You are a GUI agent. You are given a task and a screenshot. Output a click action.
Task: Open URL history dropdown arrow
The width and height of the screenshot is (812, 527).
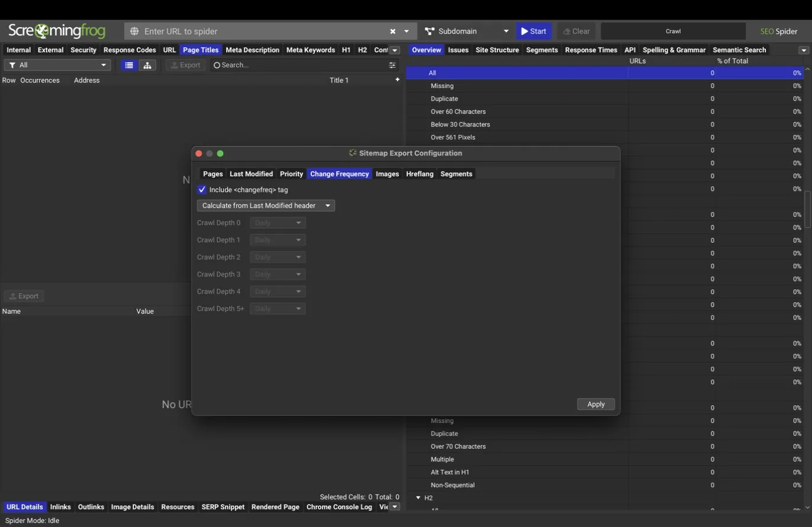407,31
